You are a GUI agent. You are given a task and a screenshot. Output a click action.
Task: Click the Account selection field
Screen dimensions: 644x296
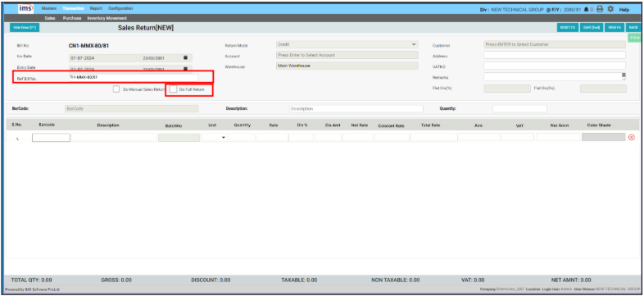point(347,55)
